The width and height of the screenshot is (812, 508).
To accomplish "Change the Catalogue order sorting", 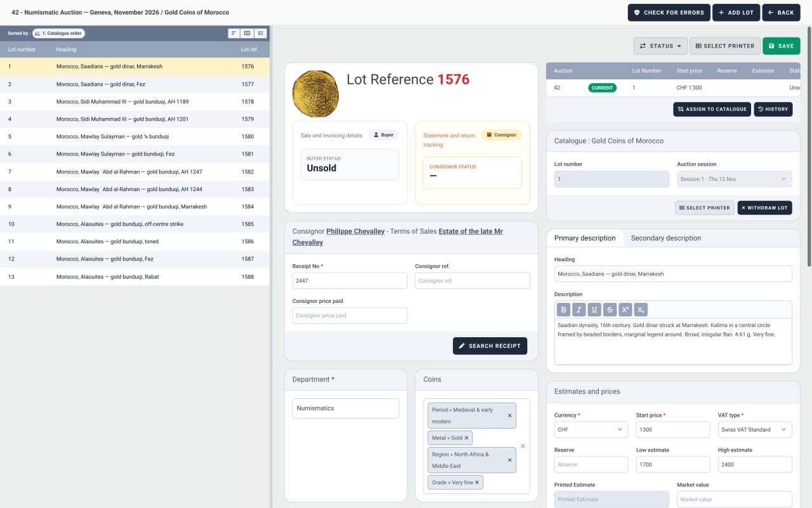I will [58, 33].
